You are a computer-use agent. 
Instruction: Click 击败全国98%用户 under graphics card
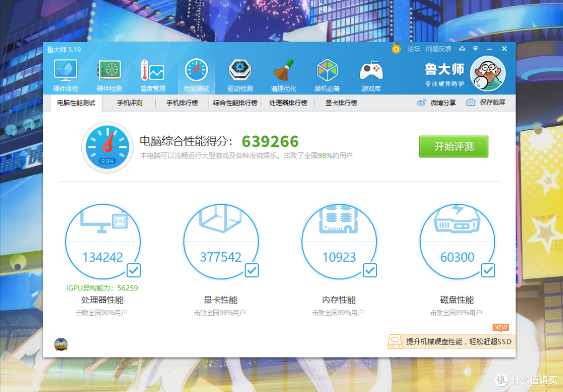220,313
